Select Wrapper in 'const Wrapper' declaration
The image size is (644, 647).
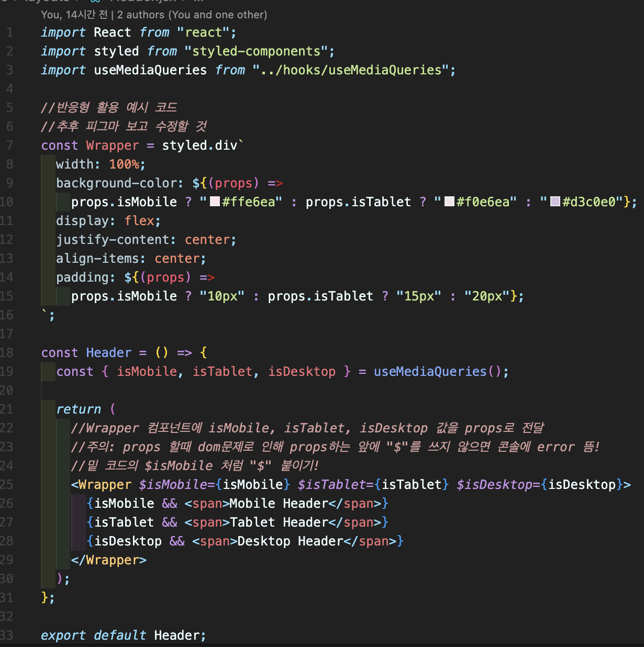coord(113,146)
